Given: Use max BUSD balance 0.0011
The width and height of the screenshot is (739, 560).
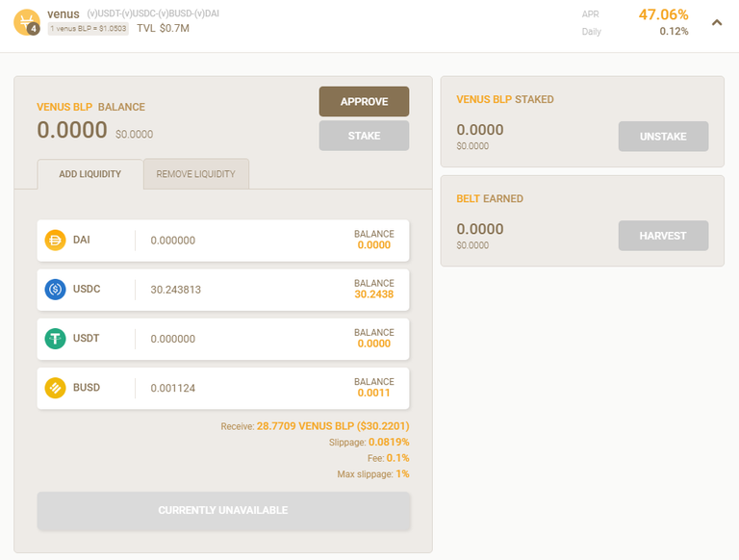Looking at the screenshot, I should (373, 393).
